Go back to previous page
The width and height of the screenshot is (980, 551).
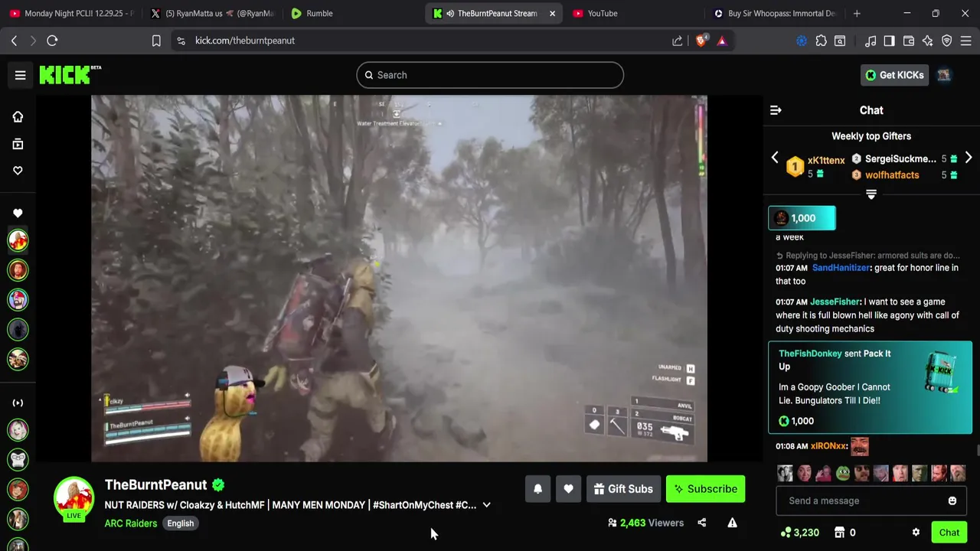coord(14,41)
